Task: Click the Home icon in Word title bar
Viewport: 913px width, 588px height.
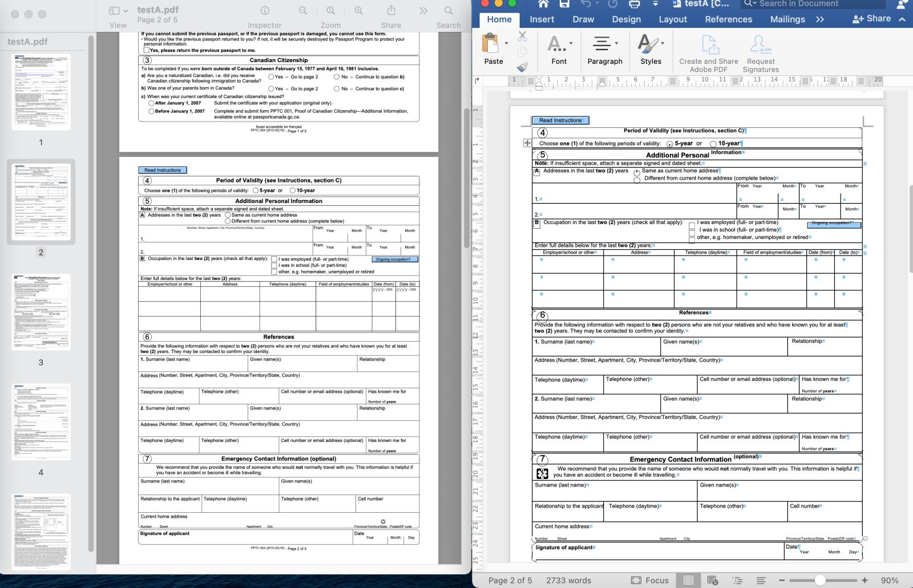Action: 543,4
